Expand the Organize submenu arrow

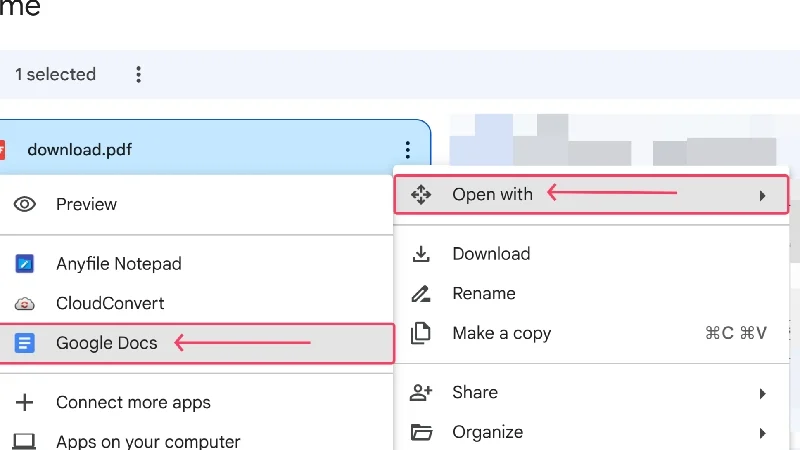click(x=762, y=433)
